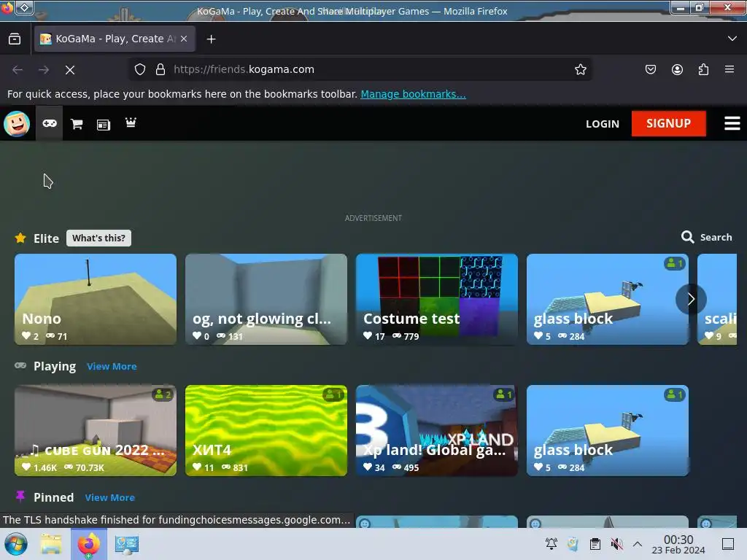This screenshot has width=747, height=560.
Task: Open the Costume test game card
Action: (436, 299)
